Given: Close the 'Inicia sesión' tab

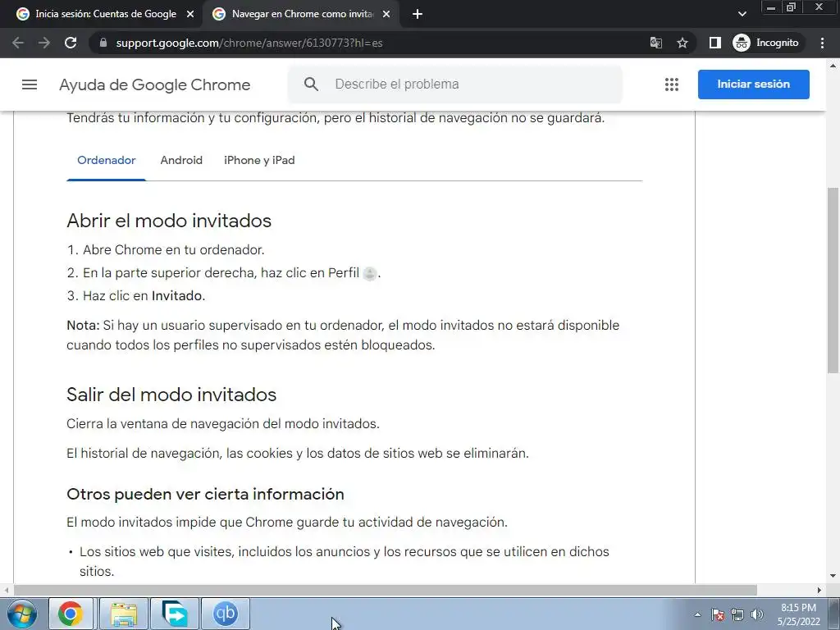Looking at the screenshot, I should point(190,15).
